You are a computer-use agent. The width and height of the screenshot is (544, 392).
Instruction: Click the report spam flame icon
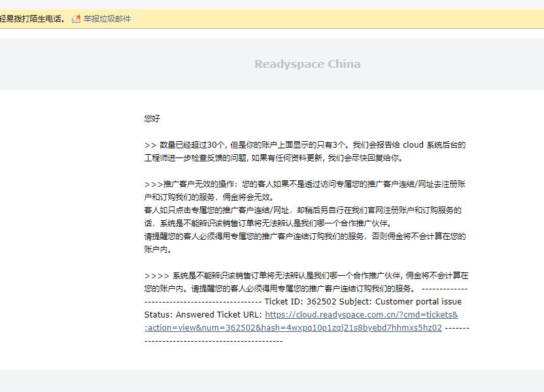point(76,19)
